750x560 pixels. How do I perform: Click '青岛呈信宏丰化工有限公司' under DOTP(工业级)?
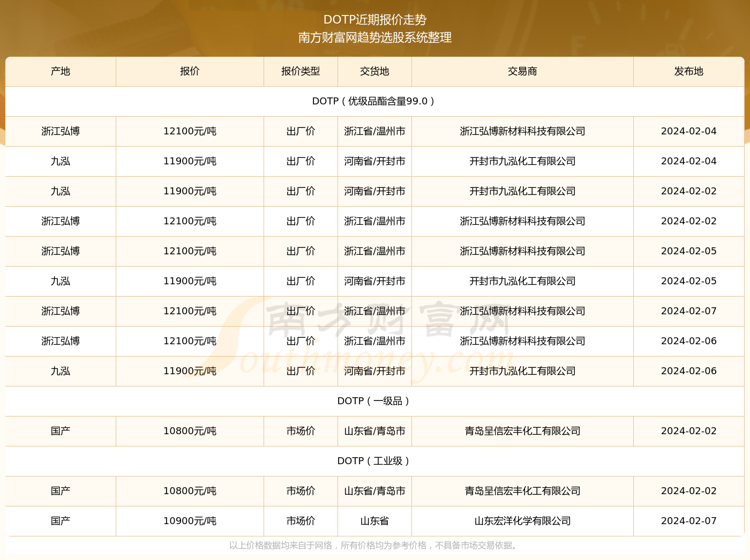[522, 491]
